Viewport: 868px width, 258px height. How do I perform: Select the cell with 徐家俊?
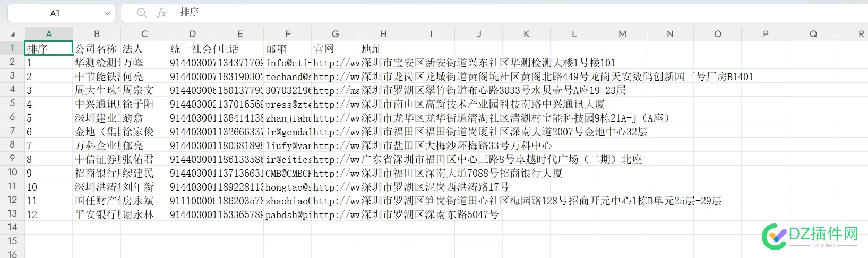click(144, 131)
